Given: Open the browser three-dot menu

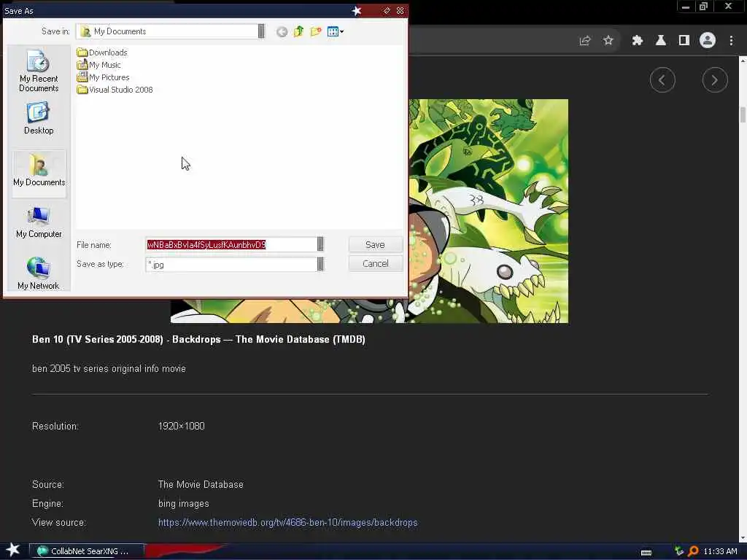Looking at the screenshot, I should [731, 41].
